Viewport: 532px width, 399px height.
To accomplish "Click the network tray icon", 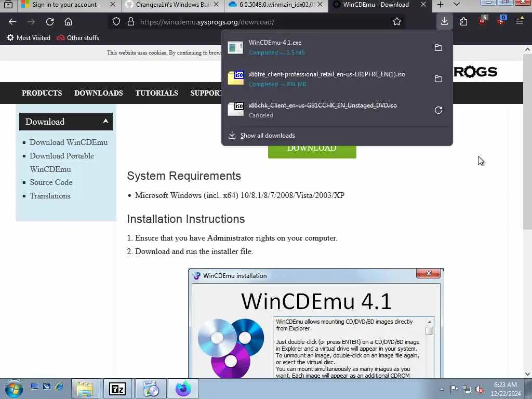I will pos(467,389).
